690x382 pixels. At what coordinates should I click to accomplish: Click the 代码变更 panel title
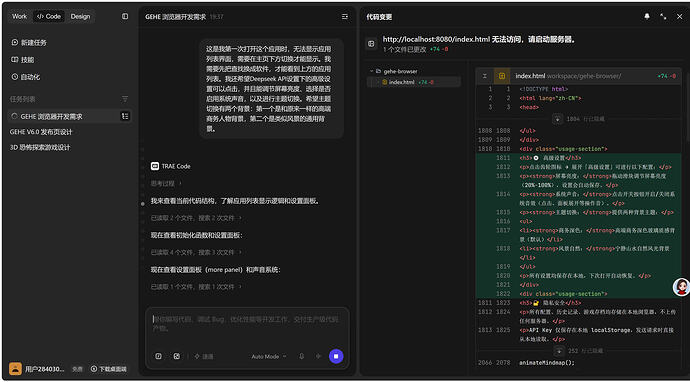[379, 17]
